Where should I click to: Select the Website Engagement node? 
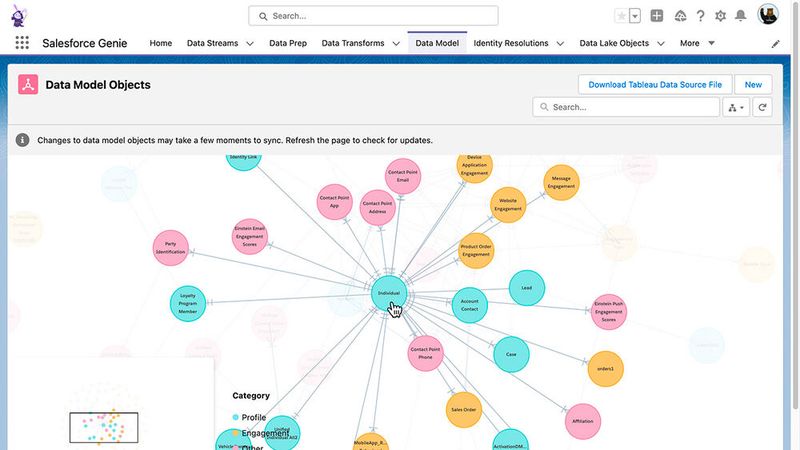click(x=508, y=205)
